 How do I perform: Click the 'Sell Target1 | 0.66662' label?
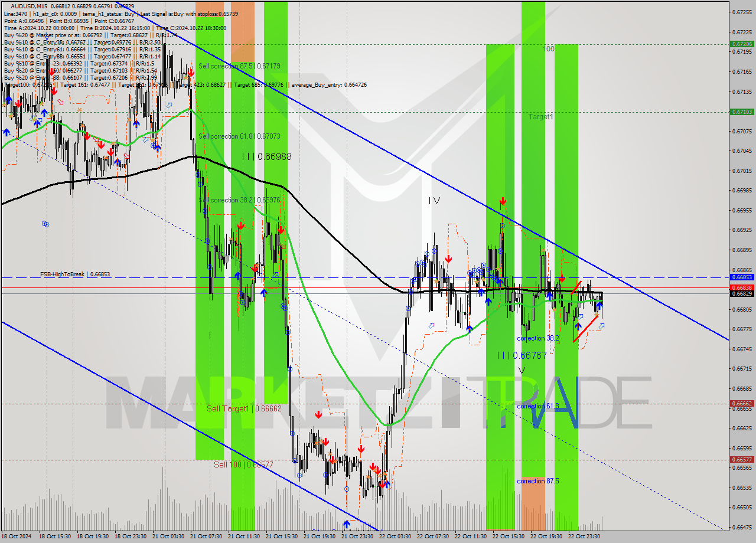[x=244, y=408]
